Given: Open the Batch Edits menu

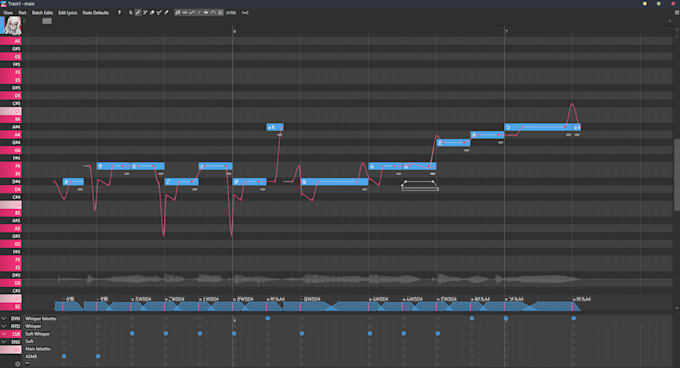Looking at the screenshot, I should (42, 13).
